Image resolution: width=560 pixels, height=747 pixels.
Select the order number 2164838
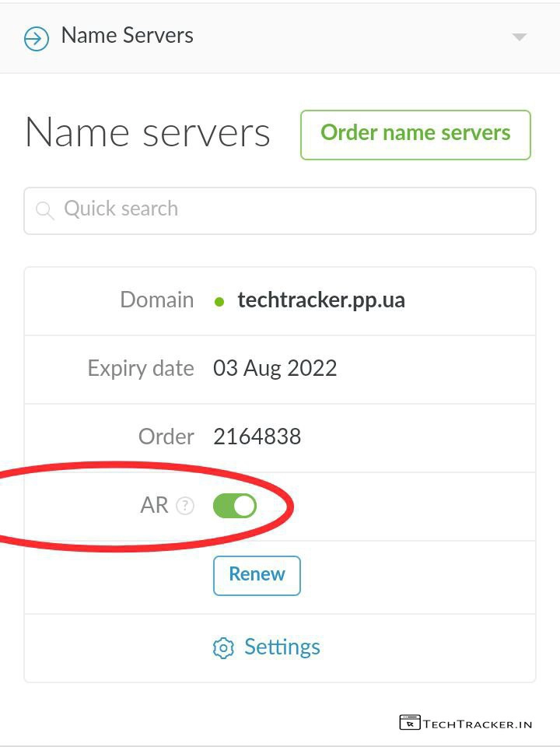pos(257,437)
